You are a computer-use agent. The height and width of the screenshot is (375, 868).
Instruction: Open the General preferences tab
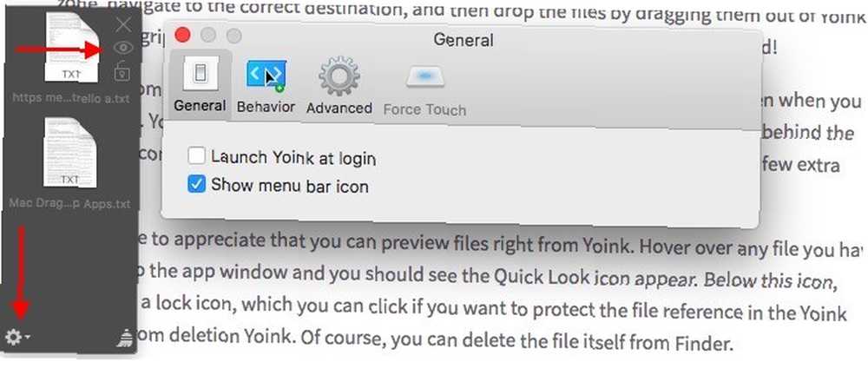[x=200, y=82]
